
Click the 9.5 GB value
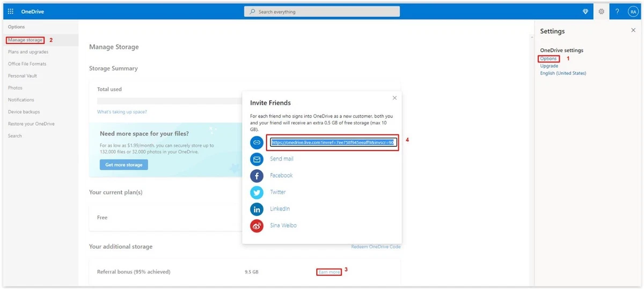[252, 272]
